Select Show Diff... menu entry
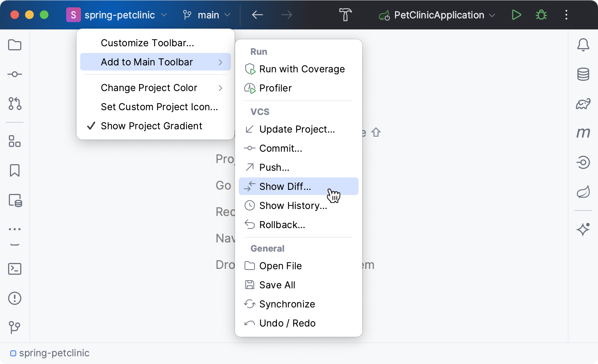The image size is (598, 364). pos(299,187)
